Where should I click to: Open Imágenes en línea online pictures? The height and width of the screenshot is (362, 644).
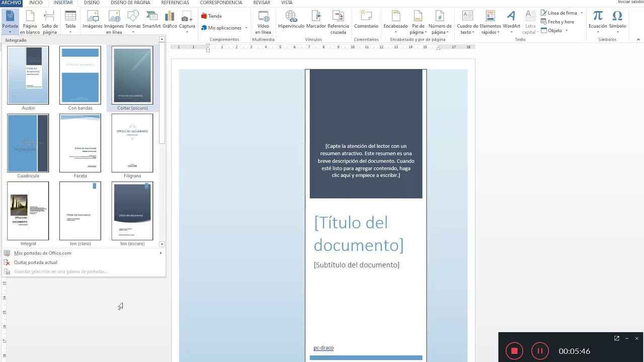[x=114, y=23]
